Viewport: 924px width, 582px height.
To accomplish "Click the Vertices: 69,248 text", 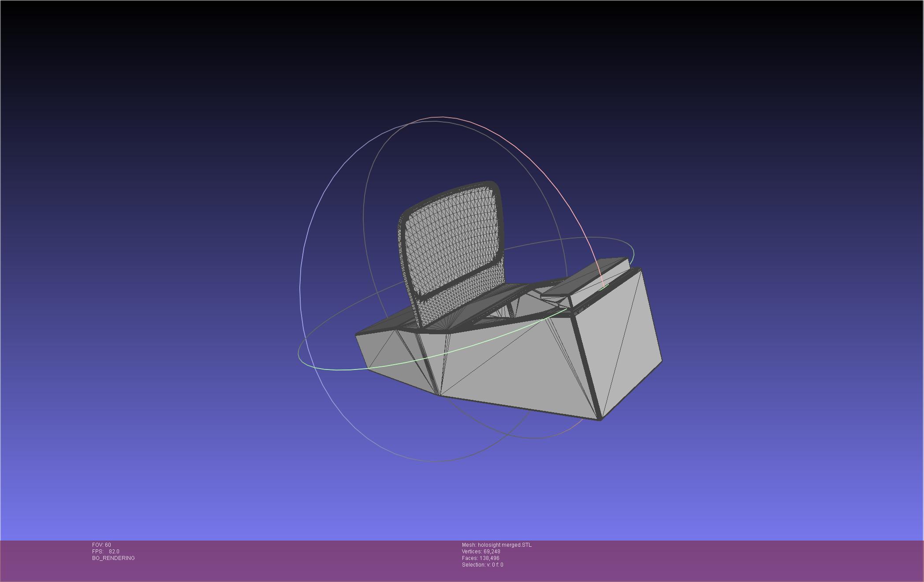I will [x=481, y=552].
